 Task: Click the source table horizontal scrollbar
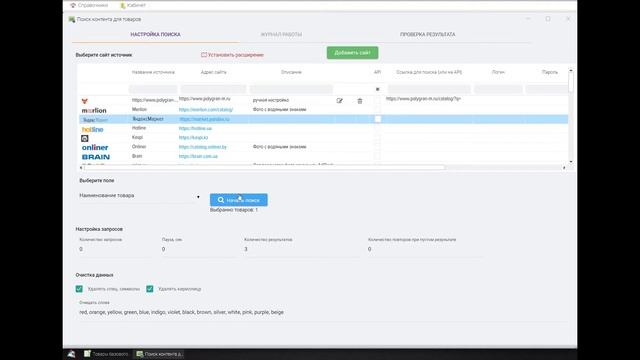pyautogui.click(x=264, y=167)
